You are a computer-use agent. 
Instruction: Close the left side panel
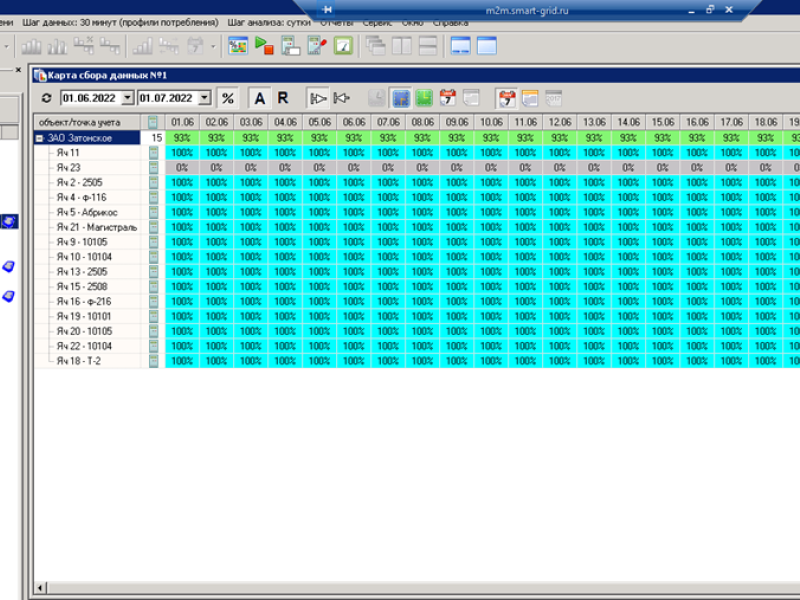pos(18,70)
